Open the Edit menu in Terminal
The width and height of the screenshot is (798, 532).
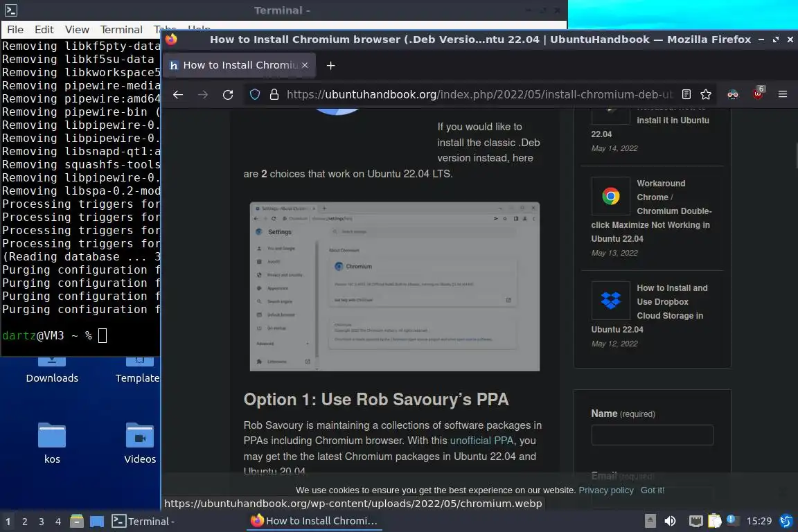click(44, 30)
